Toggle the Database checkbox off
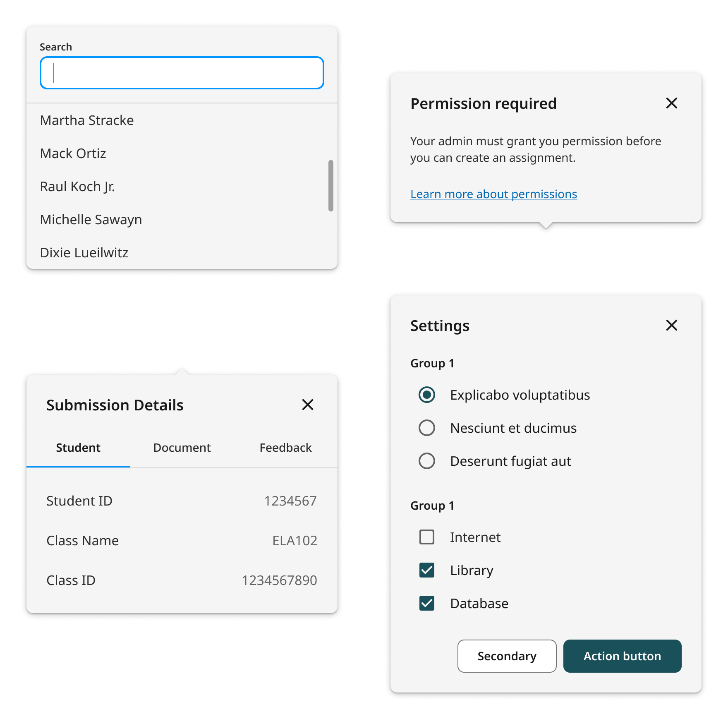The height and width of the screenshot is (719, 728). click(x=426, y=603)
